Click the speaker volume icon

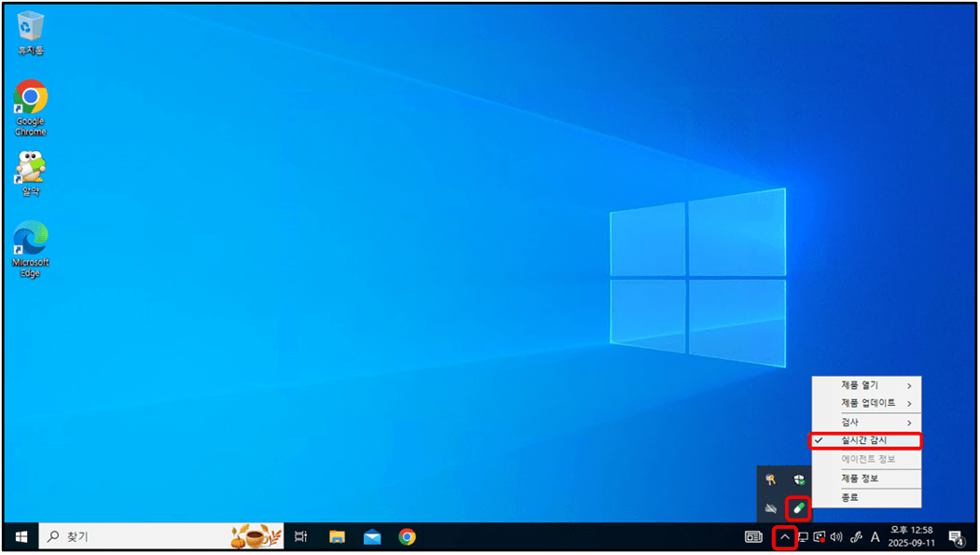[x=836, y=536]
